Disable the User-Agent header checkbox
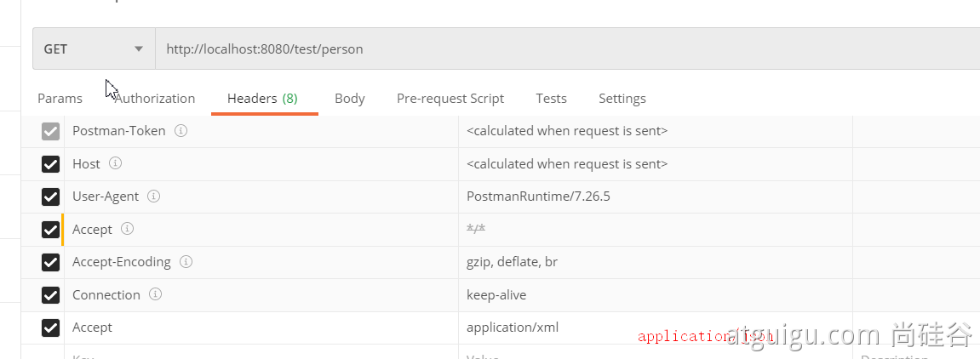The width and height of the screenshot is (980, 359). 50,197
